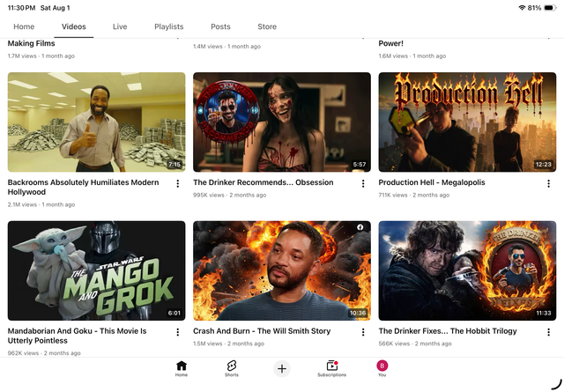Open more options for The Hobbit Trilogy video
The image size is (564, 392).
click(x=548, y=332)
